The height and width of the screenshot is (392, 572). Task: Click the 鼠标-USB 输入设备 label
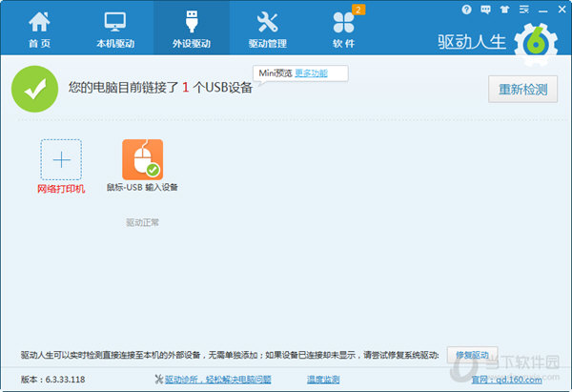click(142, 187)
